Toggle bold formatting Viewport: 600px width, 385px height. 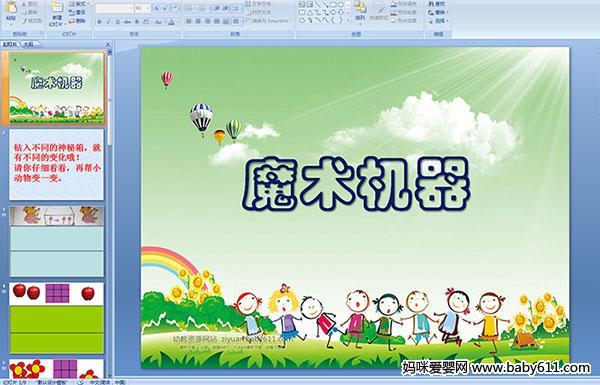(x=99, y=22)
